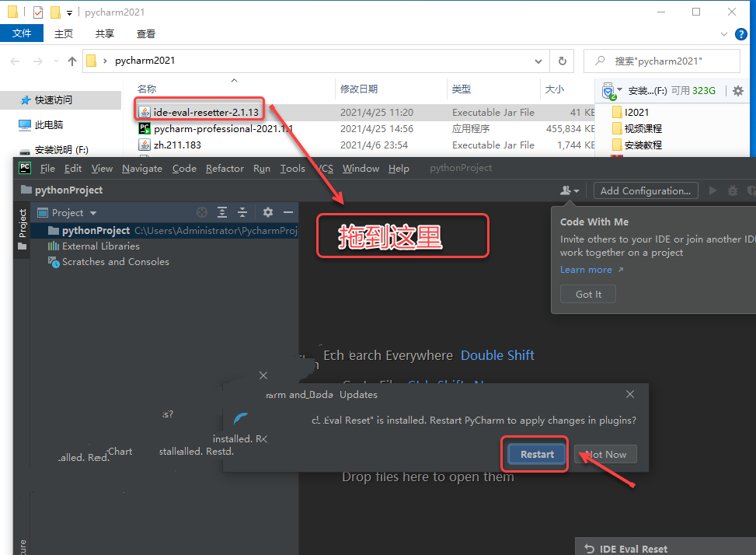This screenshot has height=555, width=756.
Task: Click the Explorer back arrow
Action: [x=15, y=61]
